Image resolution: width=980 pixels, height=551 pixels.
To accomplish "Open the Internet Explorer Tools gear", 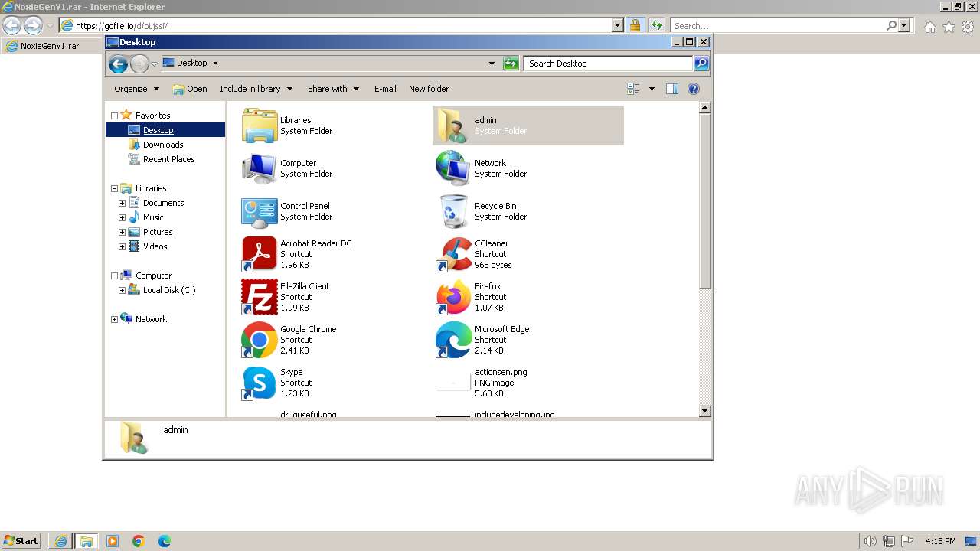I will tap(968, 27).
